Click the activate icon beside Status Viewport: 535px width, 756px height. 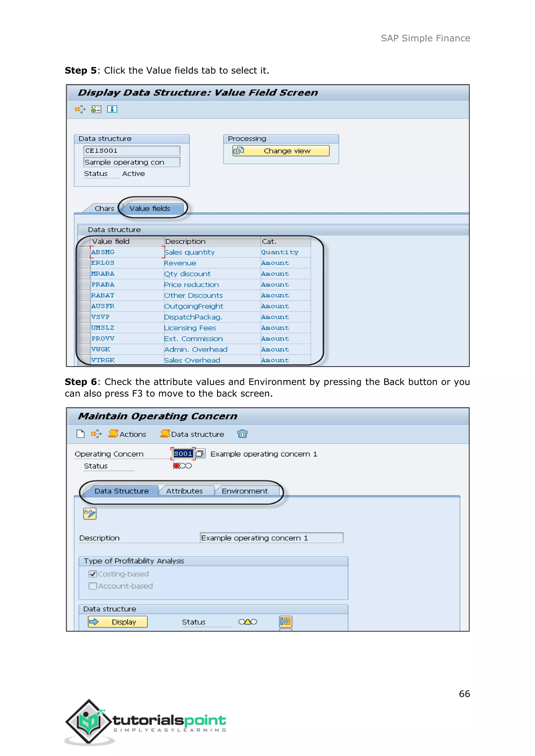point(286,622)
